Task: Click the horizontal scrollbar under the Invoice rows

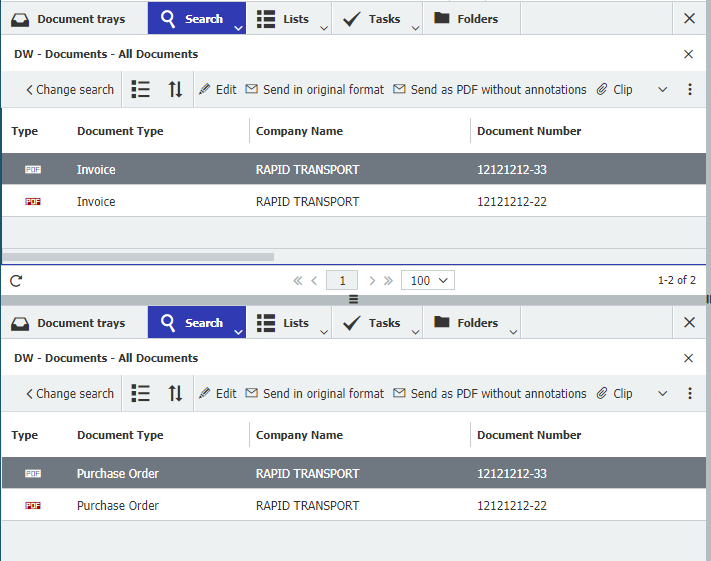Action: [x=138, y=256]
